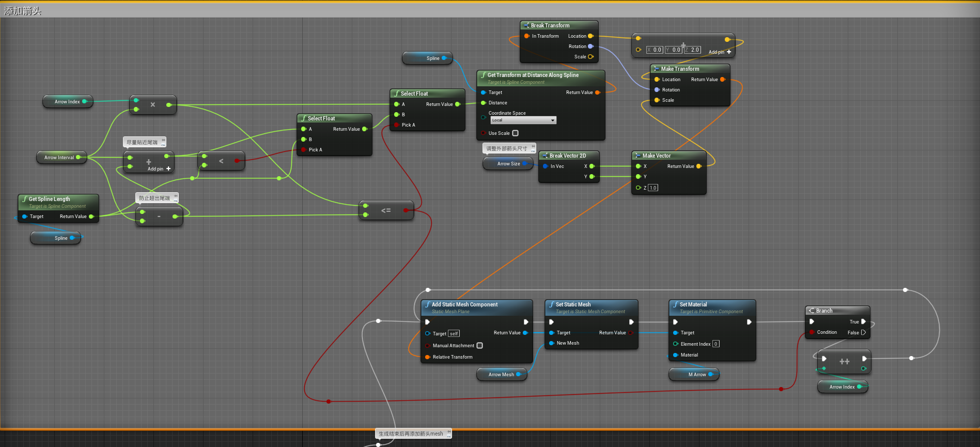Click the function icon on Set Material
The height and width of the screenshot is (447, 980).
coord(675,304)
